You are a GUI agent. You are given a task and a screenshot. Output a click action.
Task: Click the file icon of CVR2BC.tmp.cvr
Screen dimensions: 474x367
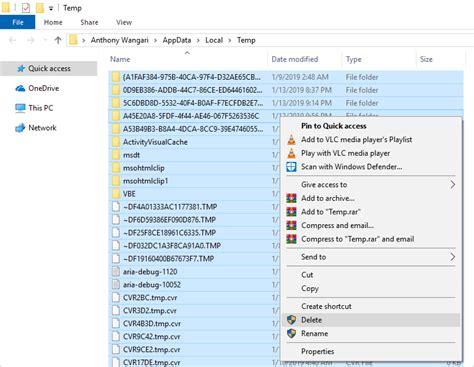click(x=116, y=298)
